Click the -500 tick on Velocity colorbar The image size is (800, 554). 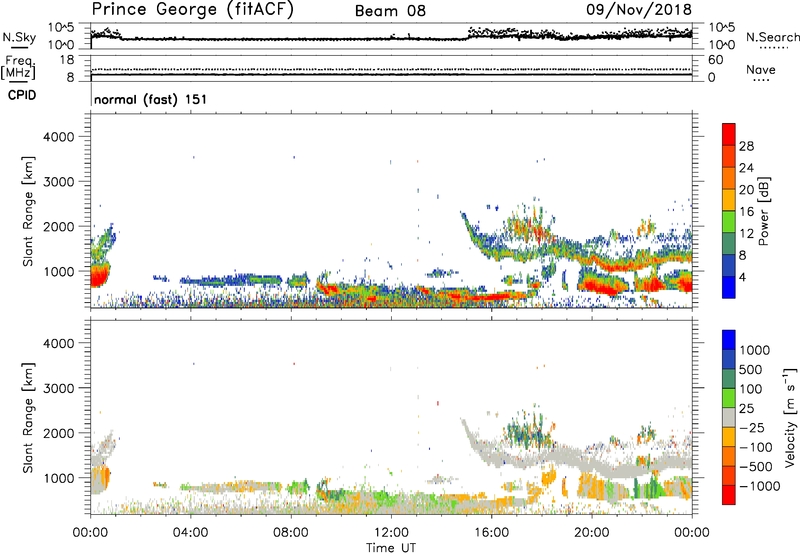click(x=756, y=466)
